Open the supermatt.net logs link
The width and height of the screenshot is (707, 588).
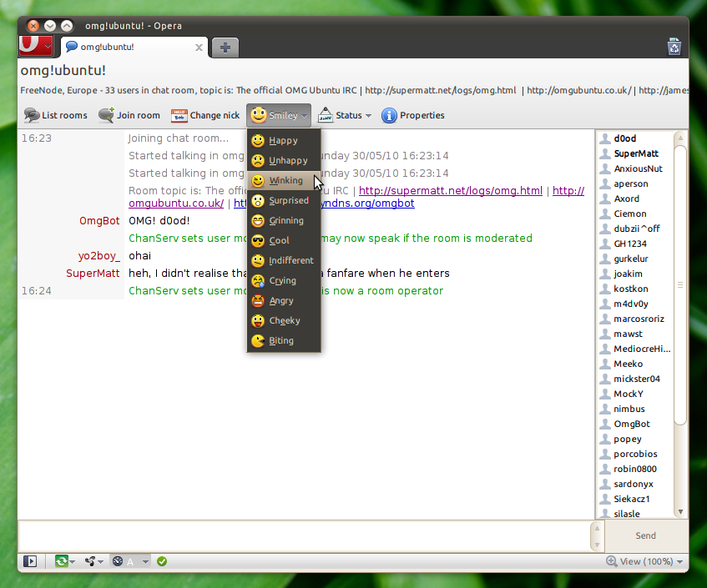(451, 191)
